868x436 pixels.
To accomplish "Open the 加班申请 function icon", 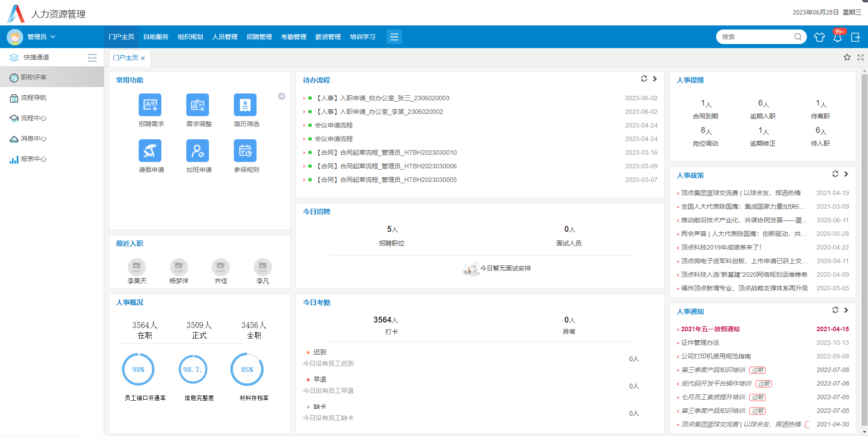I will (198, 151).
